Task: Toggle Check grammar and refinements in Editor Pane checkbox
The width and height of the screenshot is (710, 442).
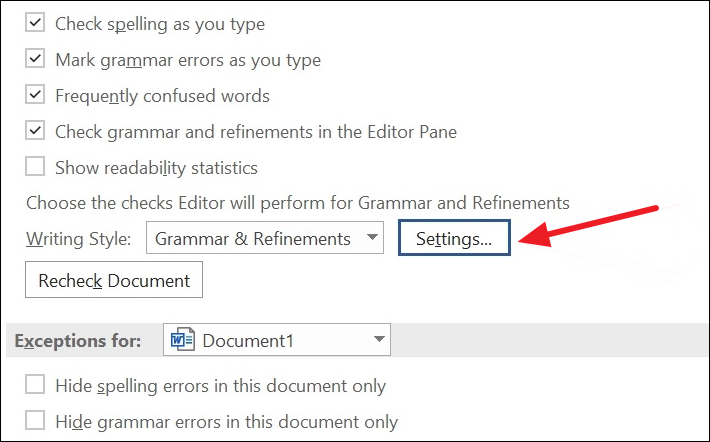Action: (35, 131)
